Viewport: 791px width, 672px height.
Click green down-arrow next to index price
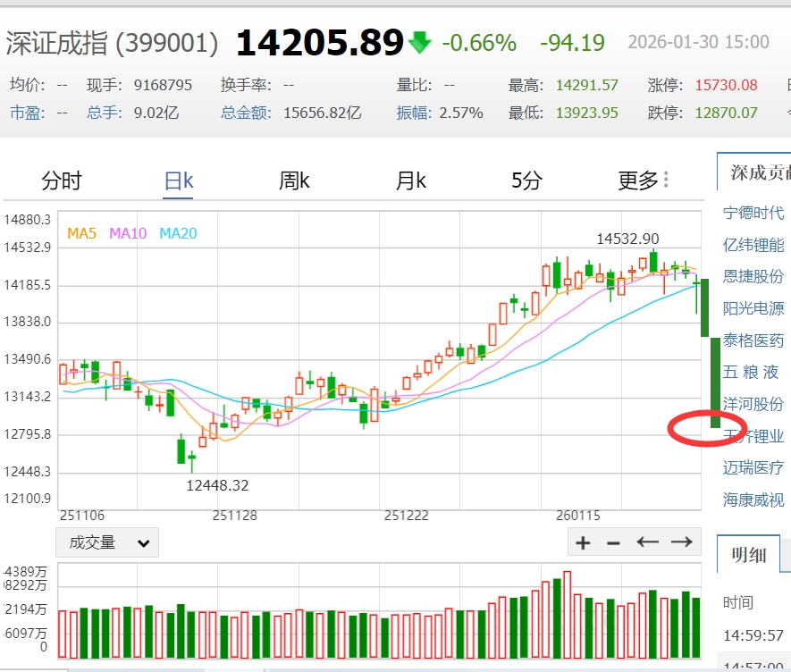(419, 42)
